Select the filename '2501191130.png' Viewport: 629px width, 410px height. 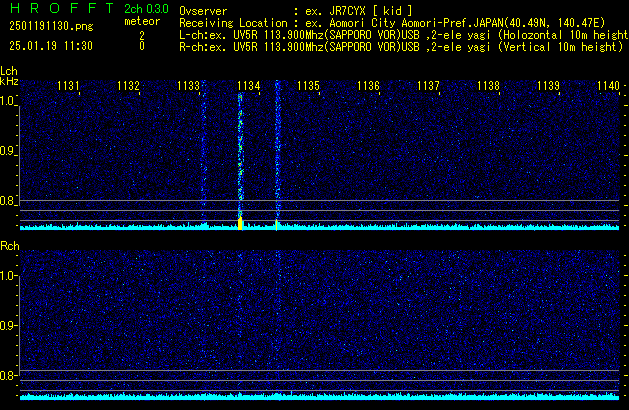tap(51, 26)
